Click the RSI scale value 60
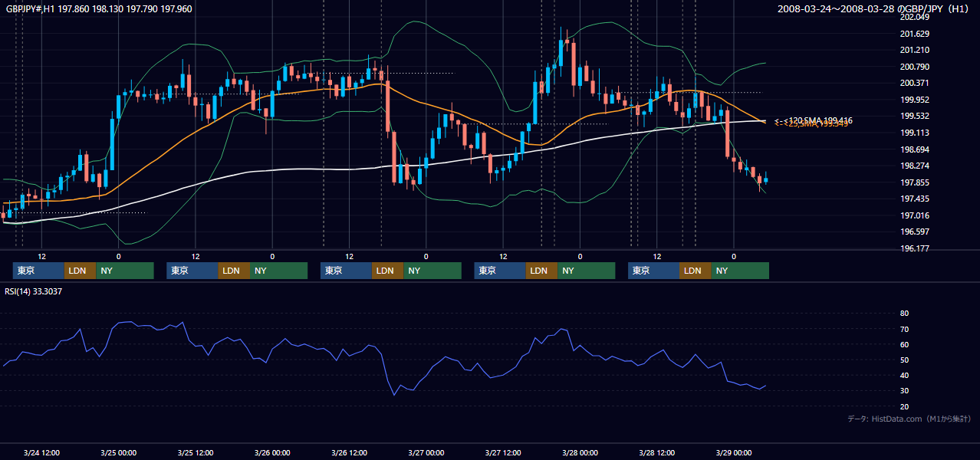The width and height of the screenshot is (980, 460). (x=905, y=344)
